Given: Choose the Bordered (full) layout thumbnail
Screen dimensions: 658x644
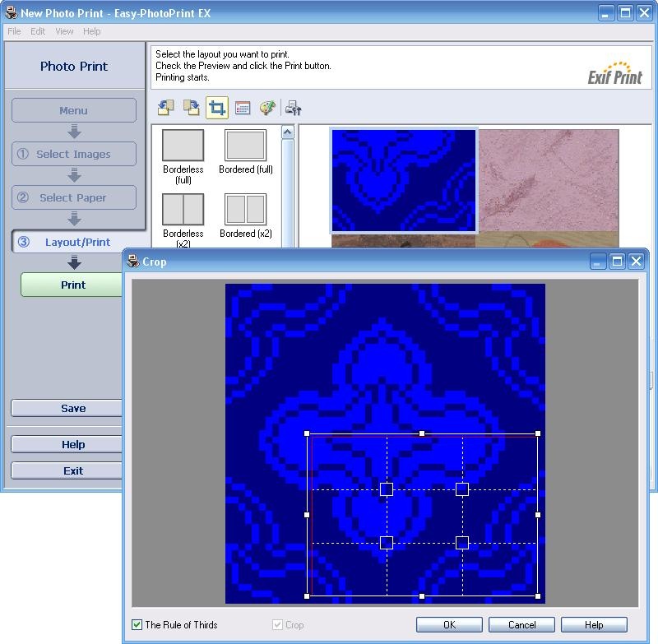Looking at the screenshot, I should [245, 145].
